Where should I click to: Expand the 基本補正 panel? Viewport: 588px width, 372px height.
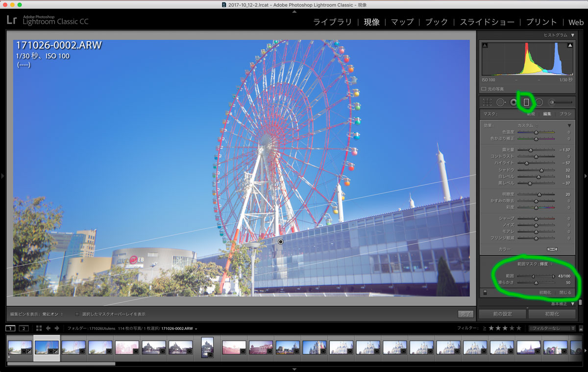pyautogui.click(x=572, y=304)
